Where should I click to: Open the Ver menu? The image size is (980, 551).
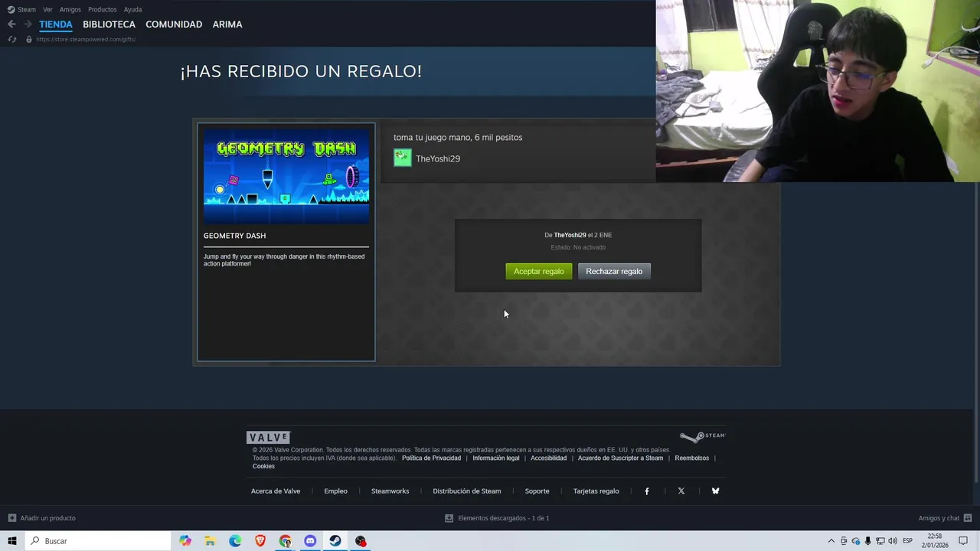[x=47, y=9]
